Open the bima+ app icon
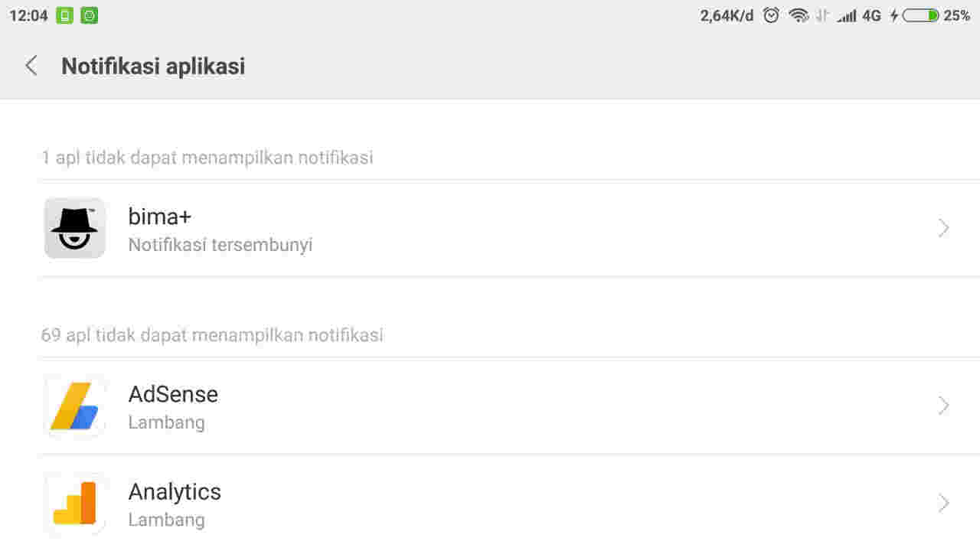Viewport: 980px width, 551px height. pyautogui.click(x=74, y=227)
